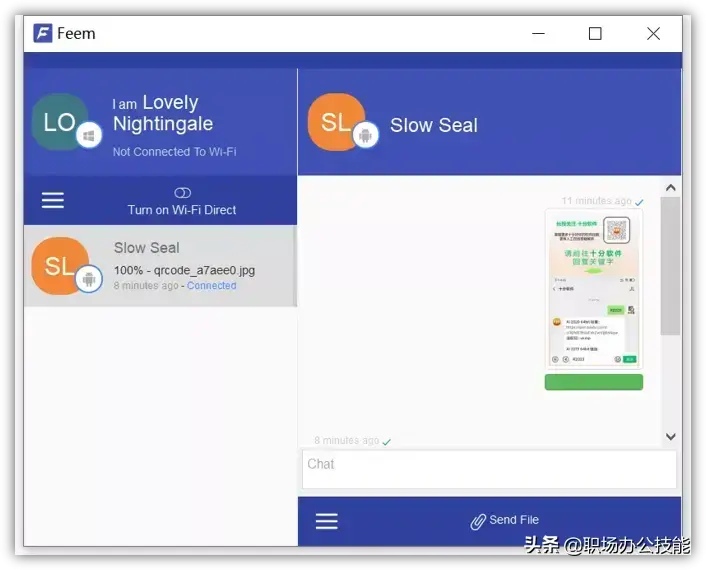Open the left panel hamburger menu

coord(53,200)
